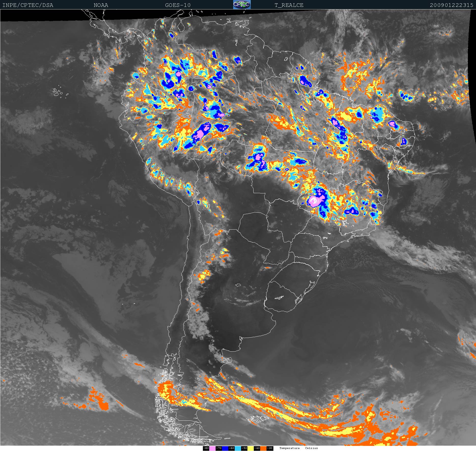Click the -30 value in the legend

coord(270,448)
